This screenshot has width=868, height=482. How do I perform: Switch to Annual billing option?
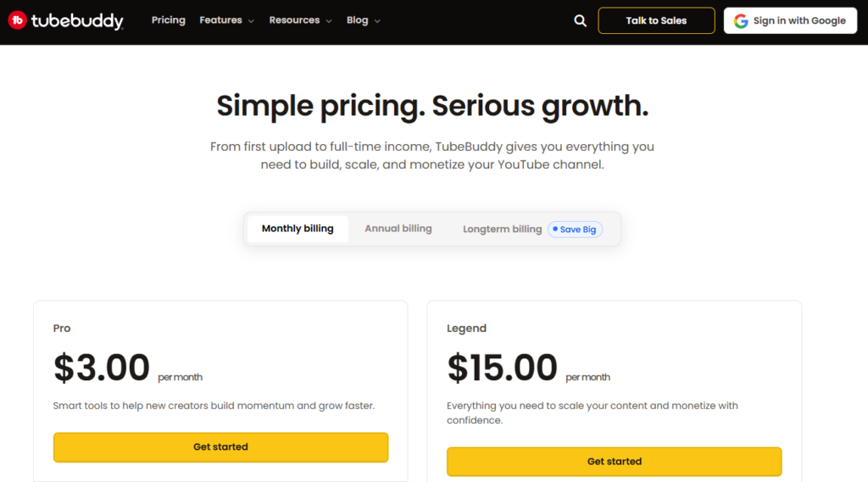tap(398, 229)
